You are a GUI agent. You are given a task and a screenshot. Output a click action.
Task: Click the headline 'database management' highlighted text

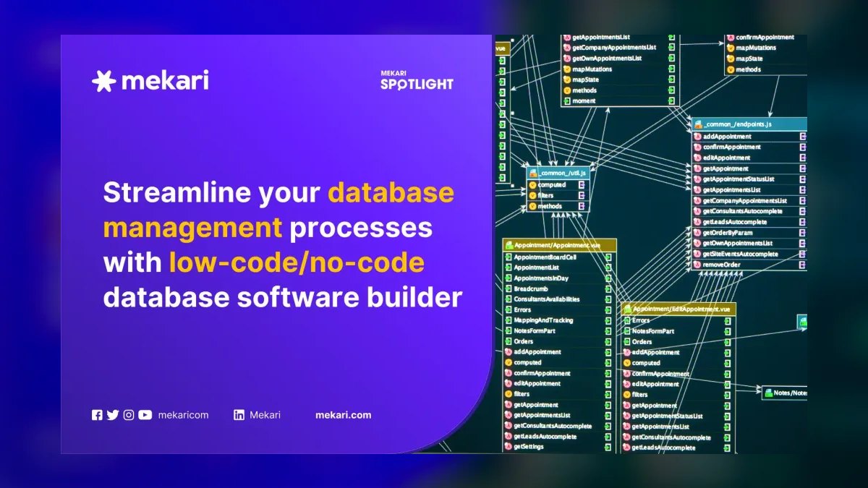click(279, 210)
